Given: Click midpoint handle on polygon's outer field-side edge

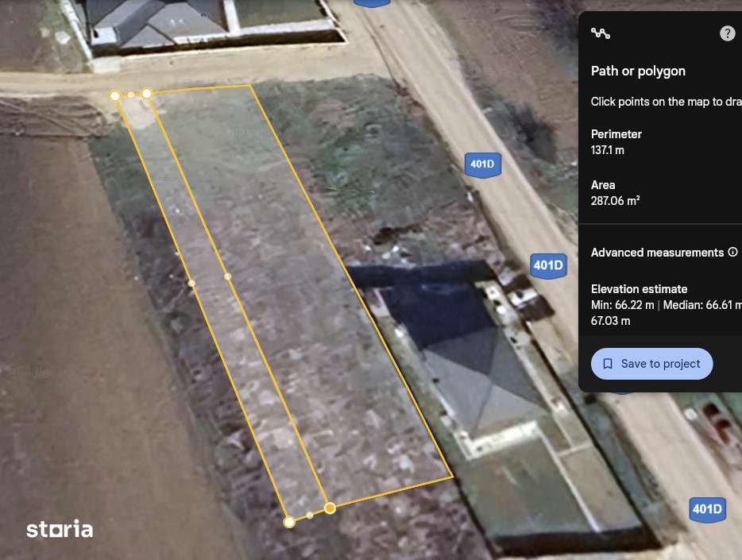Looking at the screenshot, I should pos(191,284).
